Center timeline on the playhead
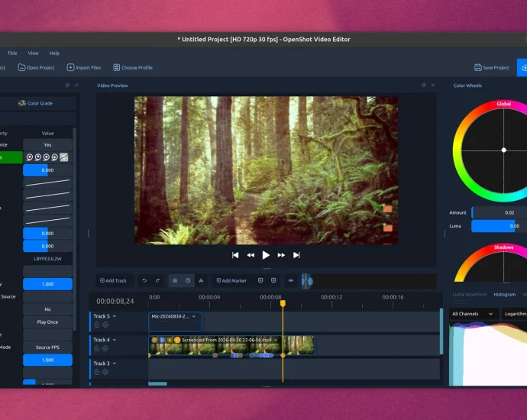Viewport: 527px width, 420px height. [291, 280]
